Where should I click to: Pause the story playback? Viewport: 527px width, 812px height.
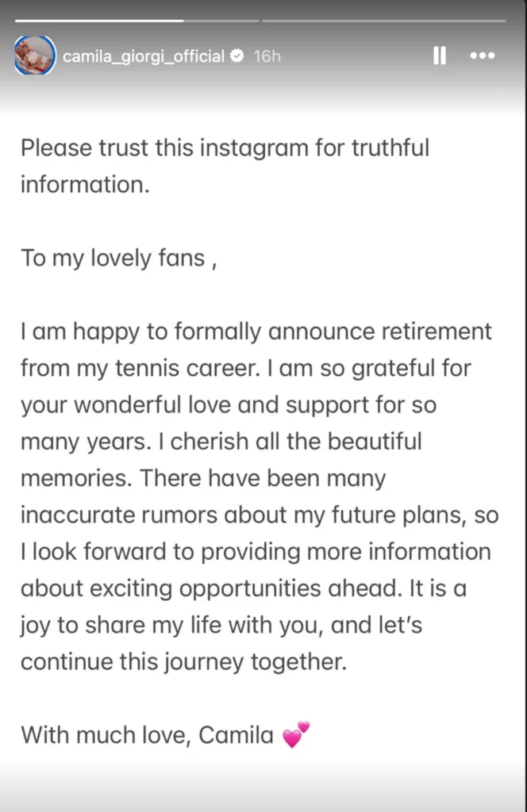pos(440,56)
